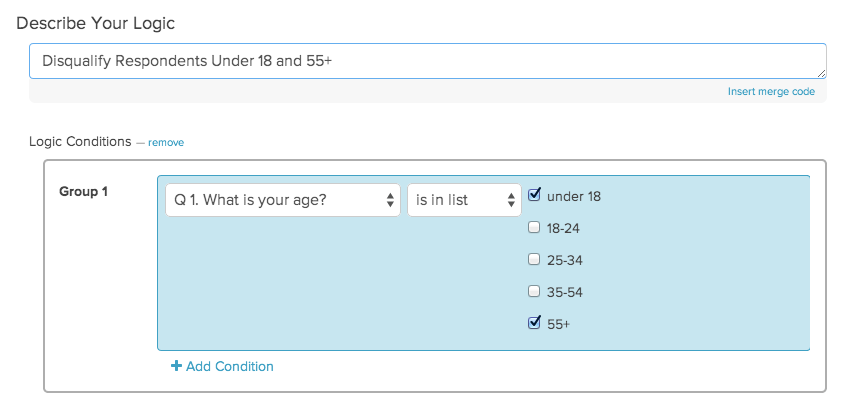Grab the resize handle of the description box
845x402 pixels.
[821, 73]
